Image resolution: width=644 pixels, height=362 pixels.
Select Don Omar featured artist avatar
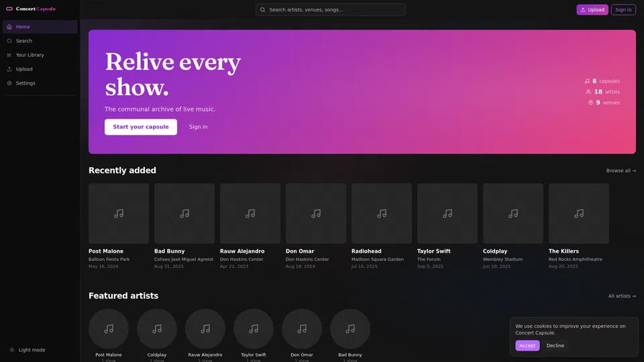tap(302, 328)
